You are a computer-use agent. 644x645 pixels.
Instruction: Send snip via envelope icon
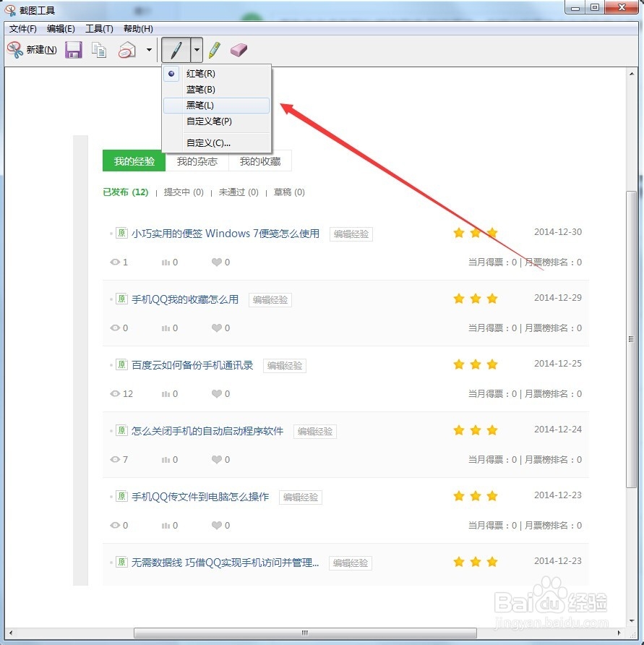pos(126,50)
